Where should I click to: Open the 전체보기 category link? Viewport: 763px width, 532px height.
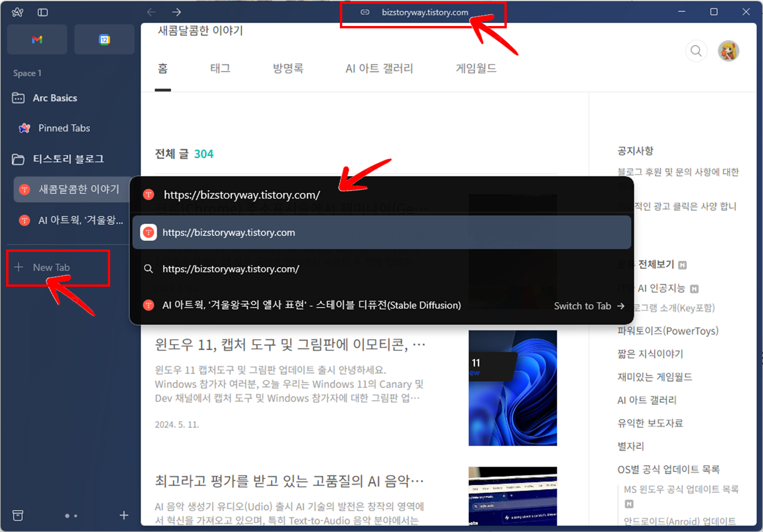pos(656,264)
